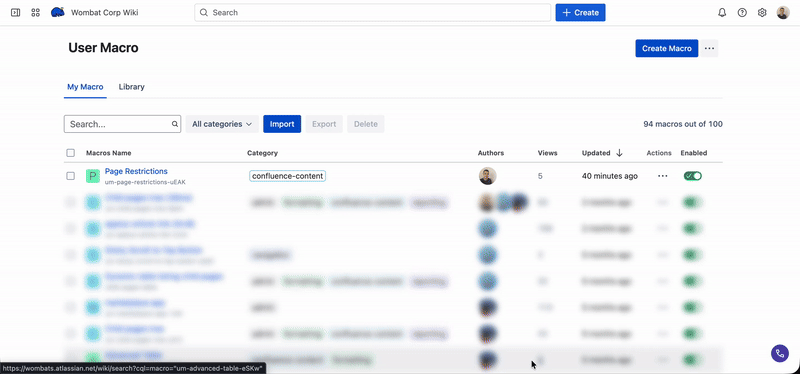This screenshot has width=800, height=374.
Task: Expand the All categories dropdown
Action: click(222, 124)
